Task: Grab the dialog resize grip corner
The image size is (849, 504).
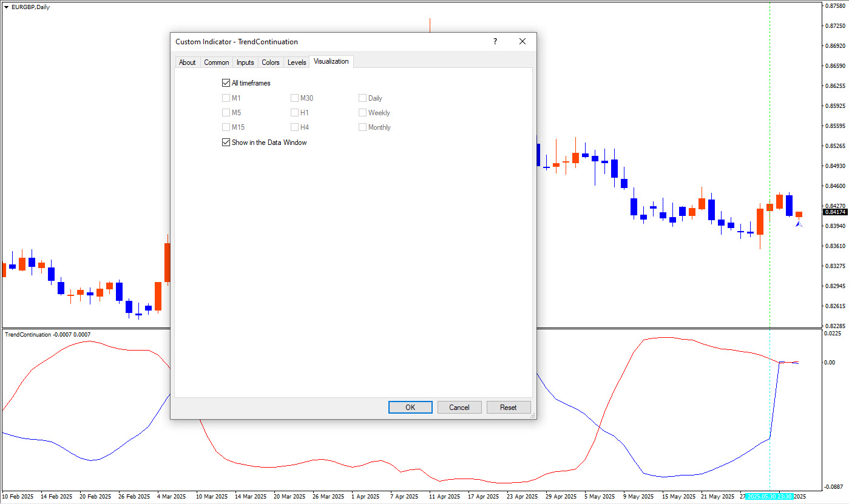Action: 533,415
